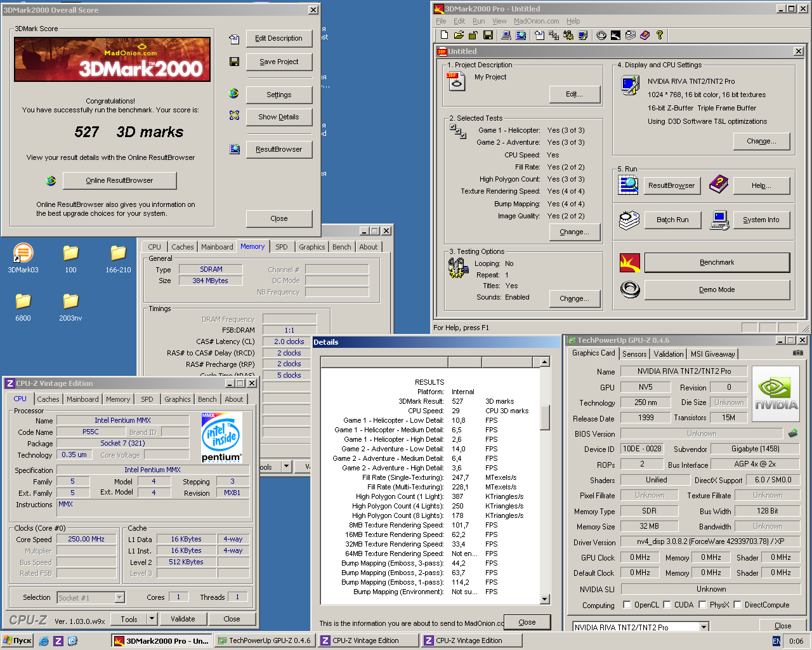Click the Demo Mode ring icon in 3DMark2000 toolbar

tap(601, 35)
